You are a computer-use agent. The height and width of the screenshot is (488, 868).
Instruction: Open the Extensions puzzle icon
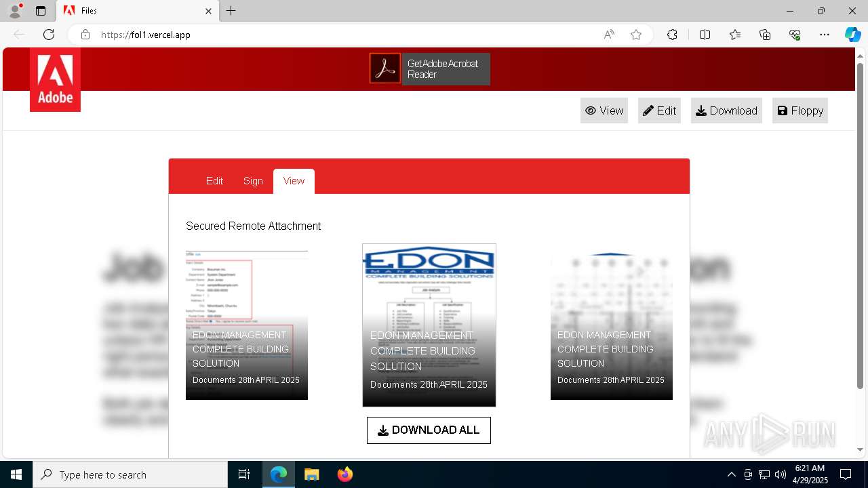(672, 35)
